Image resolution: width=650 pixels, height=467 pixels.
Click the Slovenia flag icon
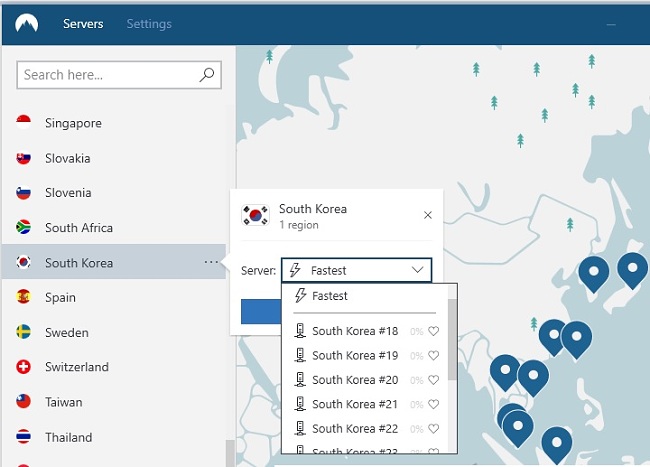point(24,193)
